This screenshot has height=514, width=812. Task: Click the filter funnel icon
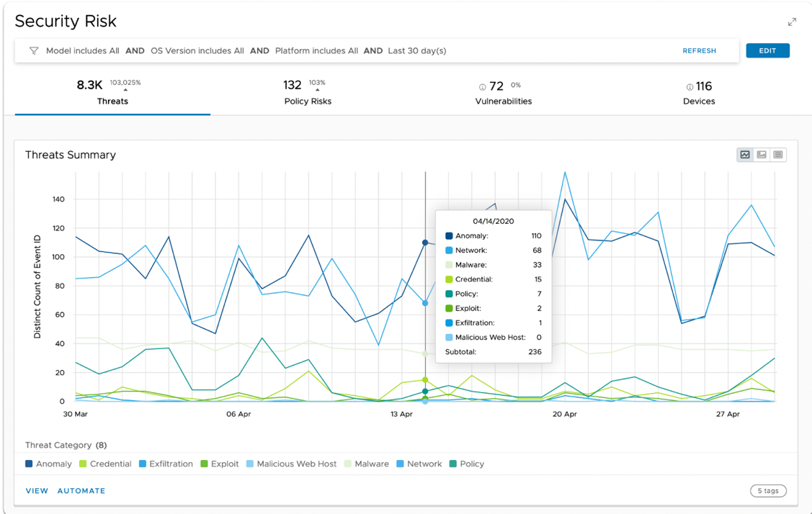(x=34, y=50)
